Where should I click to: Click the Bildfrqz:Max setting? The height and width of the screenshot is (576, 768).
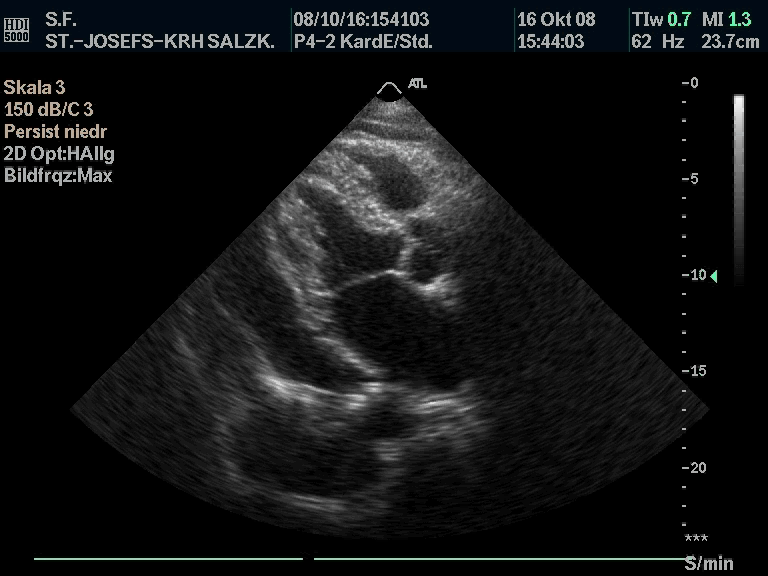pyautogui.click(x=58, y=175)
